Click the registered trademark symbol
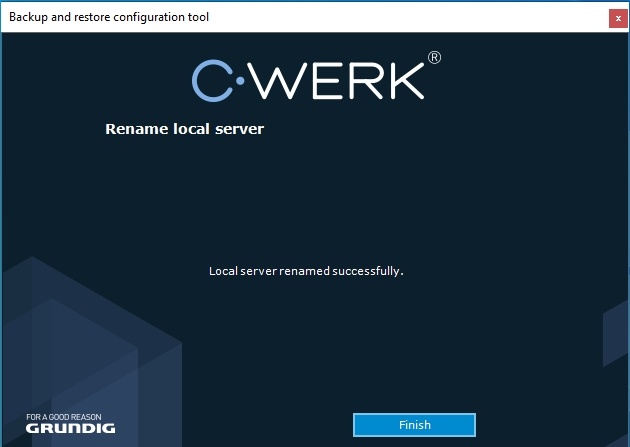Screen dimensions: 630x447 coord(434,58)
